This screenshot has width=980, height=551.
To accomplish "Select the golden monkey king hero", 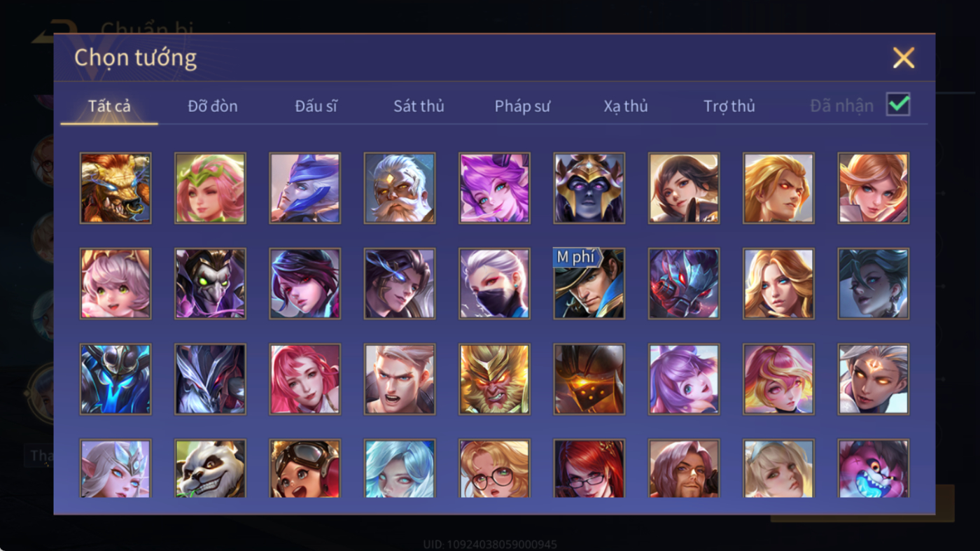I will (x=494, y=379).
